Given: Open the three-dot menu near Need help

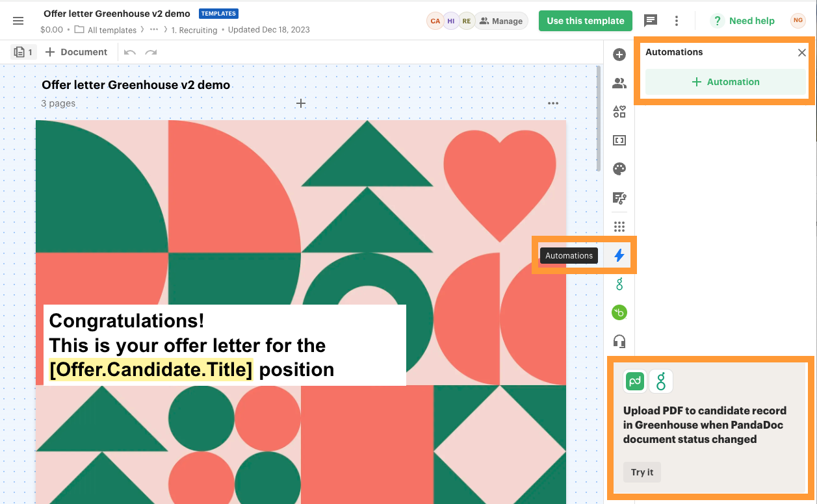Looking at the screenshot, I should coord(677,20).
